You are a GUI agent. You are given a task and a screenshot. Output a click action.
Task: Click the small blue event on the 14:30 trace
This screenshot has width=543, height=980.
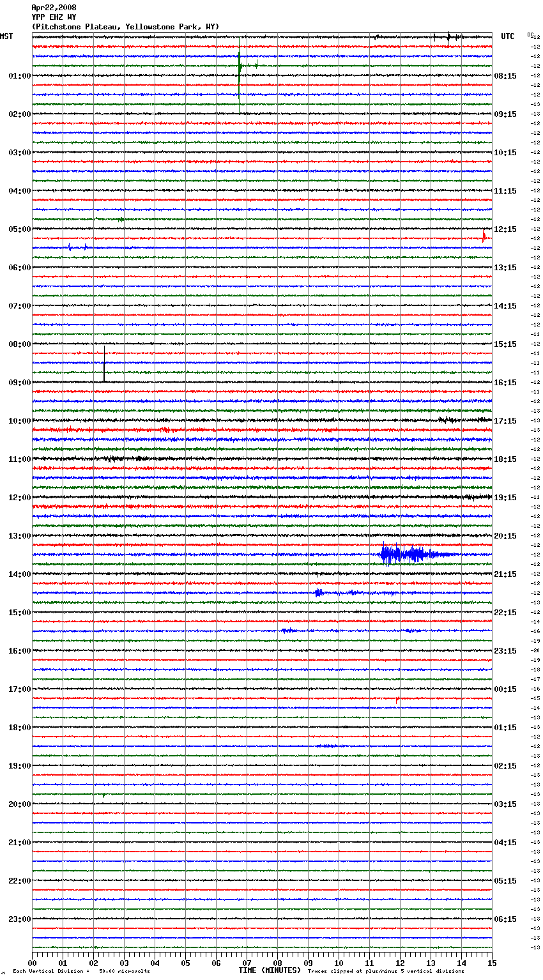(x=319, y=593)
